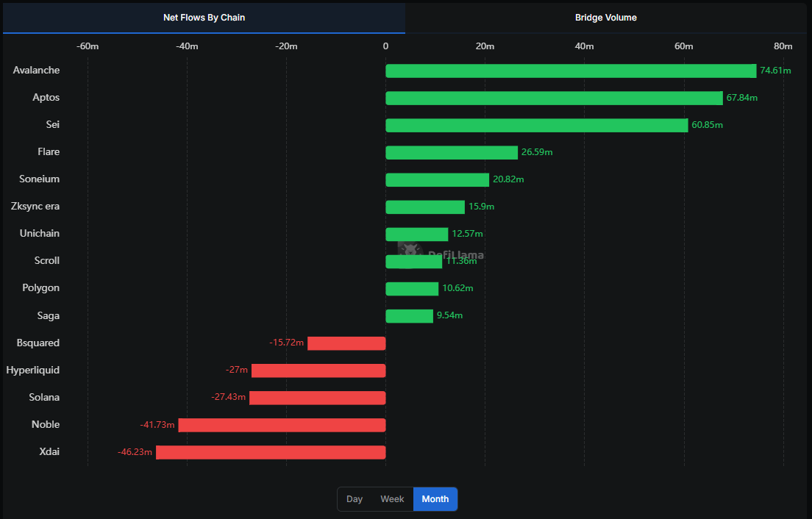Viewport: 812px width, 519px height.
Task: Select the Week time range
Action: coord(392,498)
